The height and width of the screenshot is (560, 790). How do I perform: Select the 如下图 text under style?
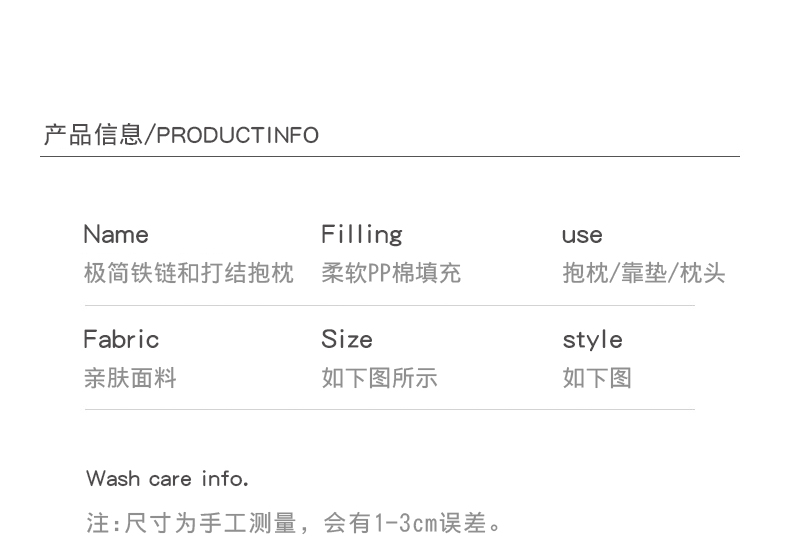pos(597,378)
